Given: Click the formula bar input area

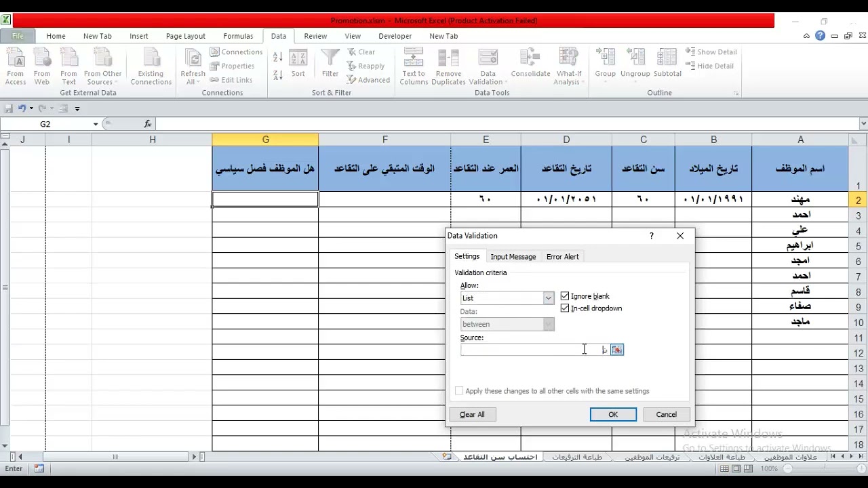Looking at the screenshot, I should click(x=507, y=124).
